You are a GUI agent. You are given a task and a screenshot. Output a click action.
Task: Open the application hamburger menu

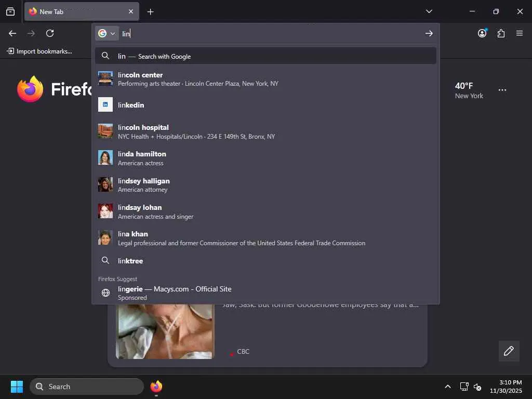[x=520, y=33]
